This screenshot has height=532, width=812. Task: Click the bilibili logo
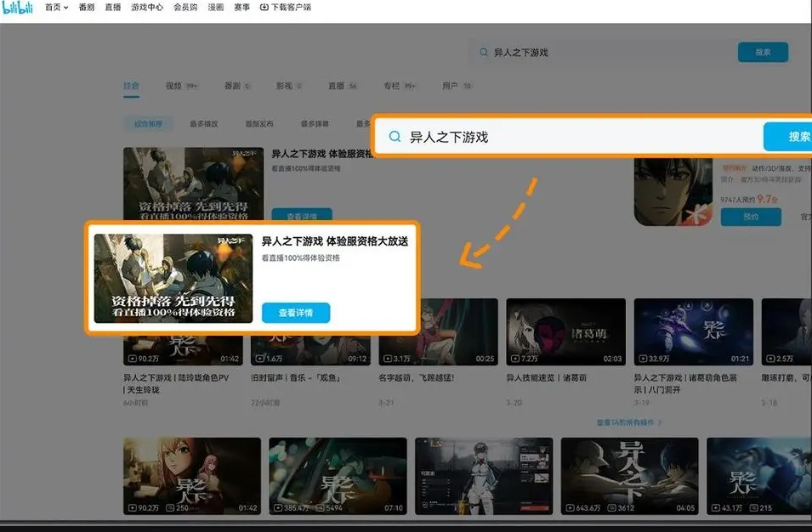click(x=19, y=8)
